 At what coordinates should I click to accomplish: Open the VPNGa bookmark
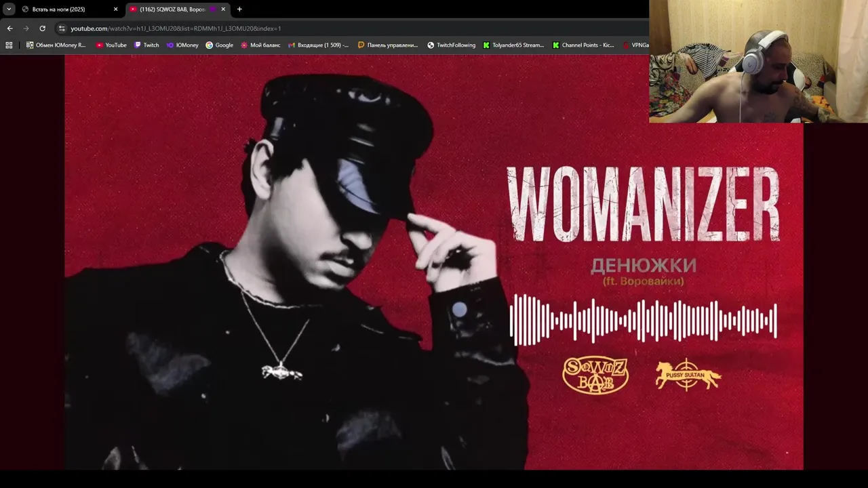tap(635, 45)
